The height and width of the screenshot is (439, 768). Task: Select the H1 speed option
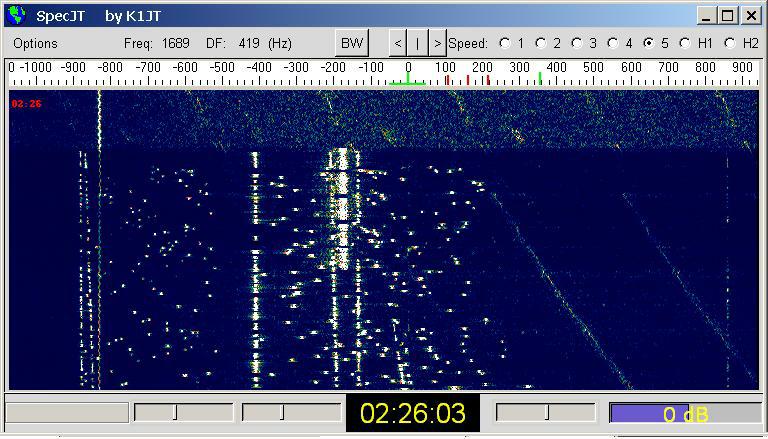(685, 43)
